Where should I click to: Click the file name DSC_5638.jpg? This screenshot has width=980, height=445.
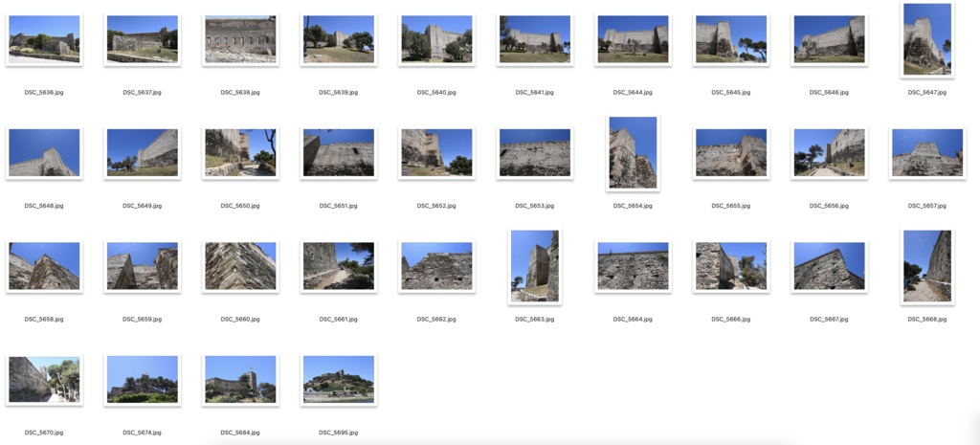point(240,93)
